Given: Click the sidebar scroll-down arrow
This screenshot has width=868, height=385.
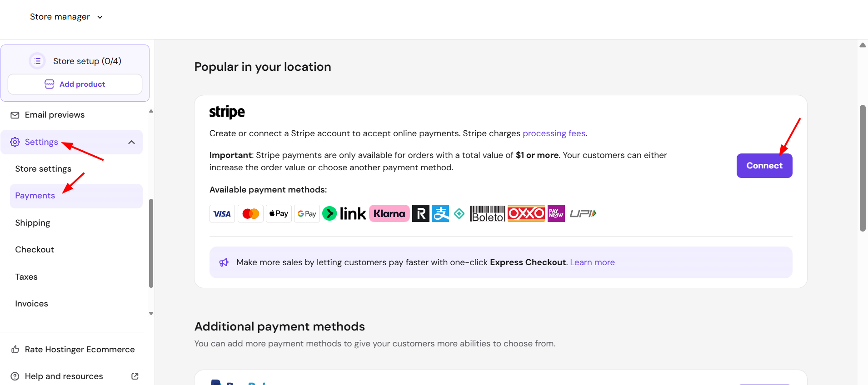Looking at the screenshot, I should coord(151,313).
